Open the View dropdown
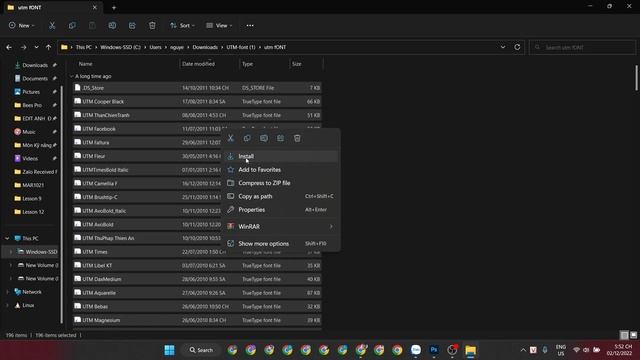This screenshot has width=640, height=360. pyautogui.click(x=219, y=26)
